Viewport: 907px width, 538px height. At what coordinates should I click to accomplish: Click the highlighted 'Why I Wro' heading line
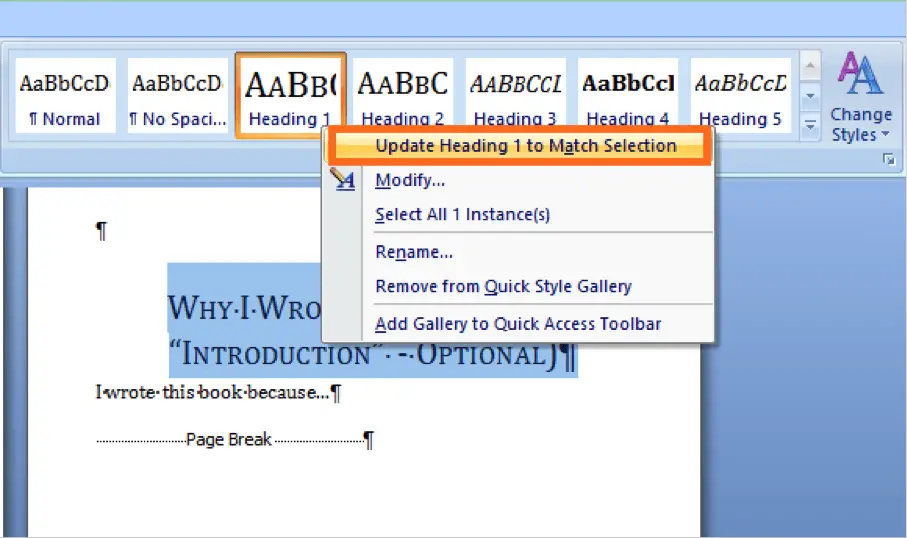click(x=244, y=307)
